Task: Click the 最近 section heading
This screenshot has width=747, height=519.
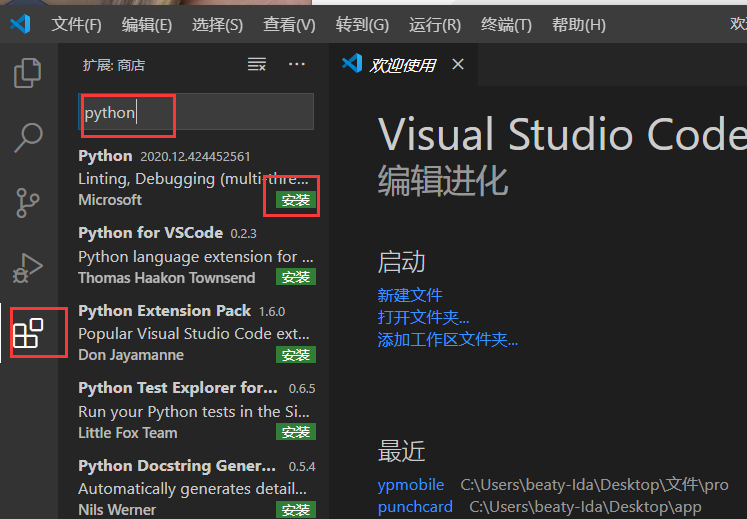Action: click(x=401, y=450)
